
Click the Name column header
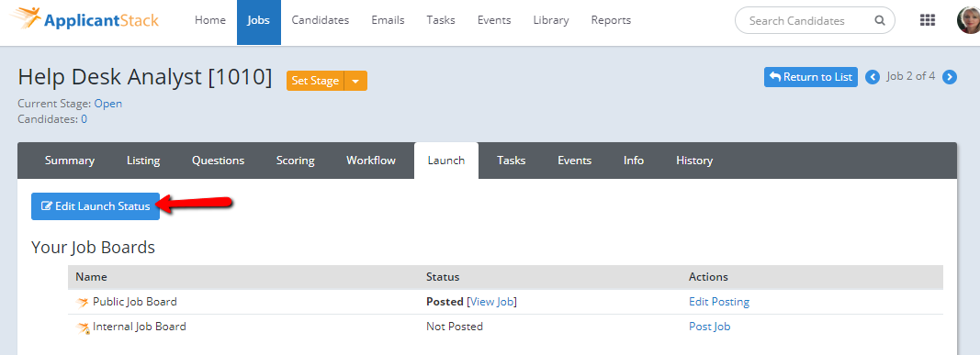tap(91, 277)
